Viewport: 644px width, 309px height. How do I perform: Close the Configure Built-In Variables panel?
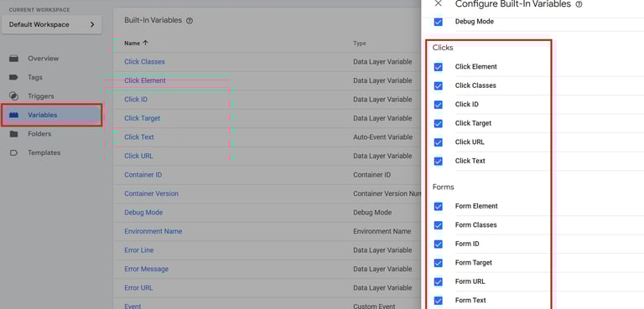click(439, 3)
